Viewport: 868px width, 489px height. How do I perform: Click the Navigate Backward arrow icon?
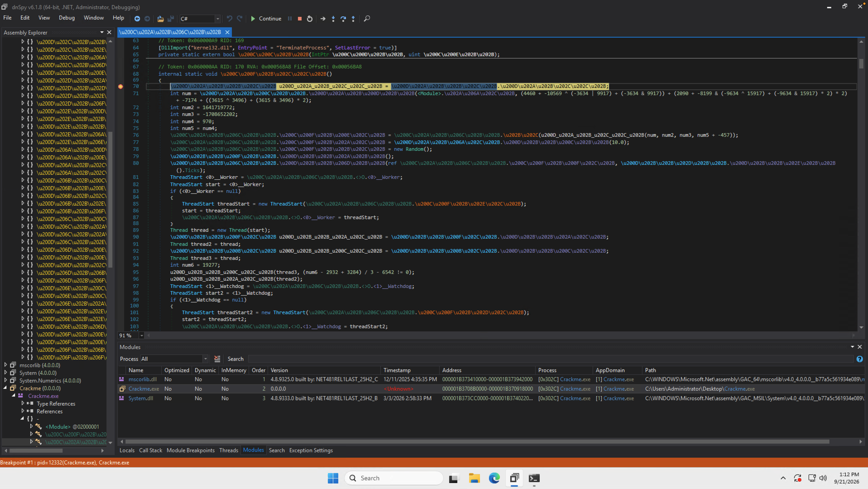(137, 19)
